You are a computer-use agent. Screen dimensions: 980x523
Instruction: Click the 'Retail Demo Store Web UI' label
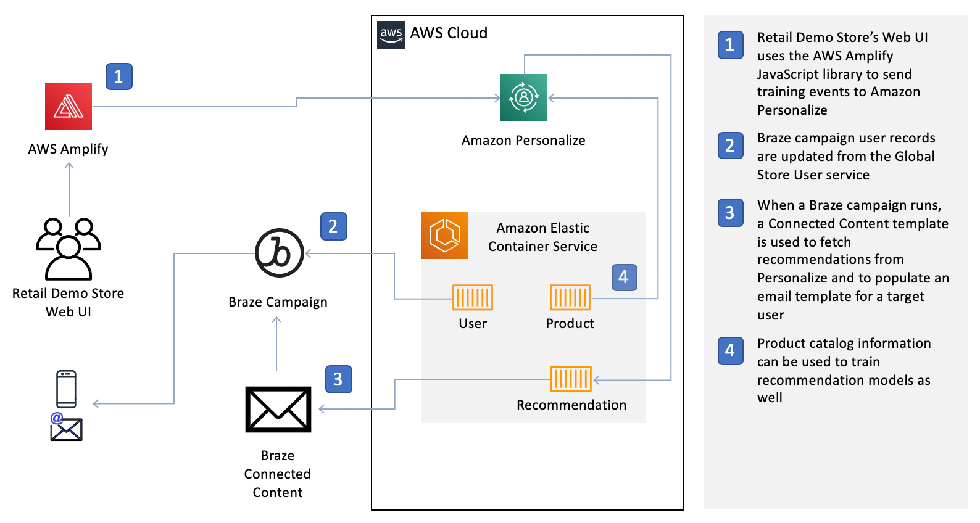[x=68, y=302]
